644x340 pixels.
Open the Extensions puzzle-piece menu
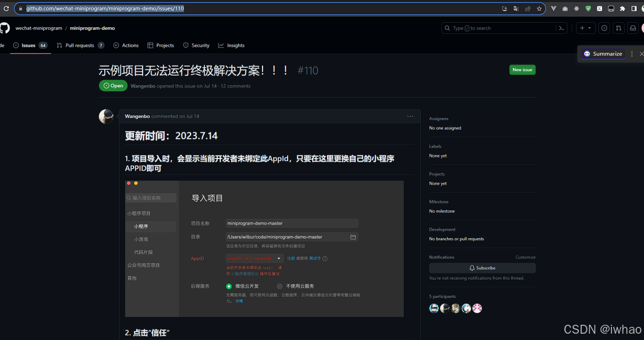[623, 8]
